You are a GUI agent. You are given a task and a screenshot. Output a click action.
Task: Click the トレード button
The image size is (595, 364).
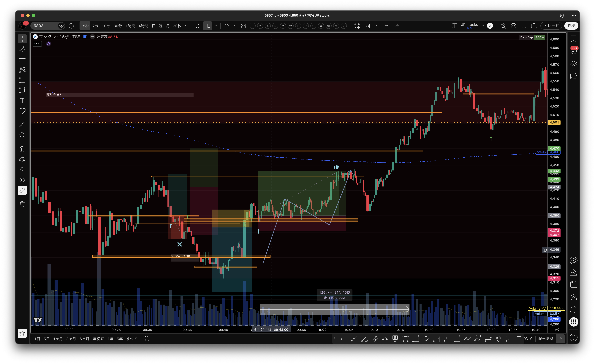click(551, 26)
